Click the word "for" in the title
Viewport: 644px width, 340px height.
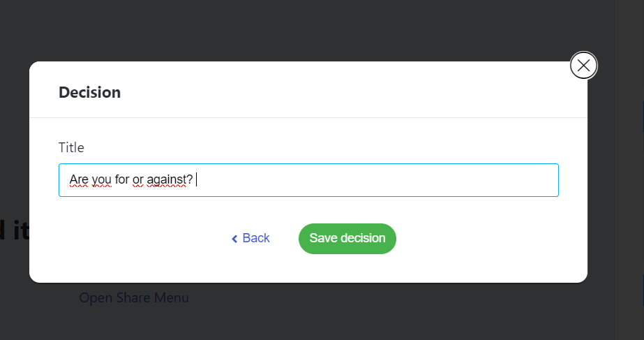(x=121, y=180)
